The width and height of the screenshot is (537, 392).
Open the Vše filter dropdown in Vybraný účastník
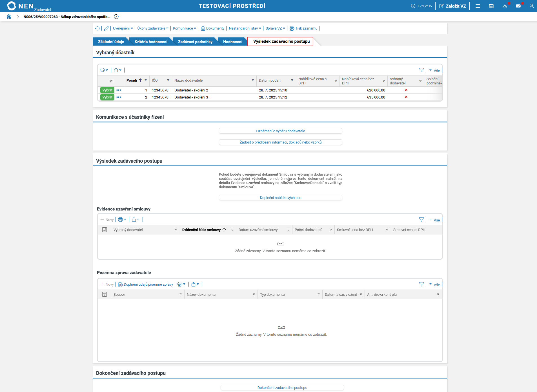click(x=434, y=71)
